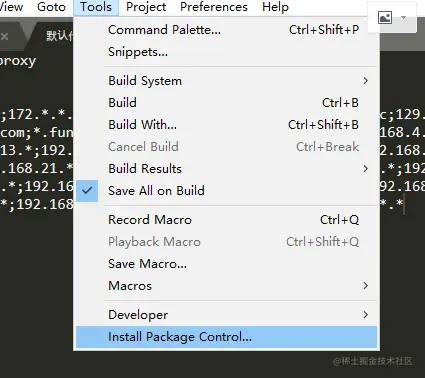Select Install Package Control menu entry
The image size is (425, 378).
coord(227,337)
